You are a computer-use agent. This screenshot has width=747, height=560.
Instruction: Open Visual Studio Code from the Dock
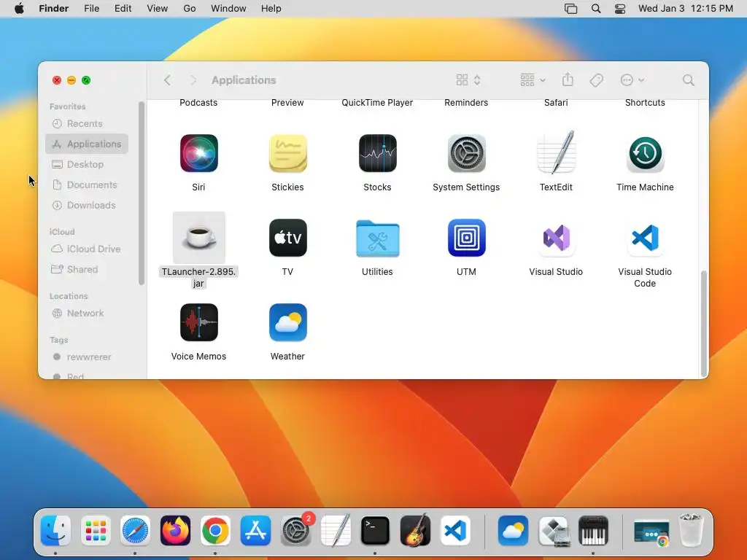[x=455, y=531]
